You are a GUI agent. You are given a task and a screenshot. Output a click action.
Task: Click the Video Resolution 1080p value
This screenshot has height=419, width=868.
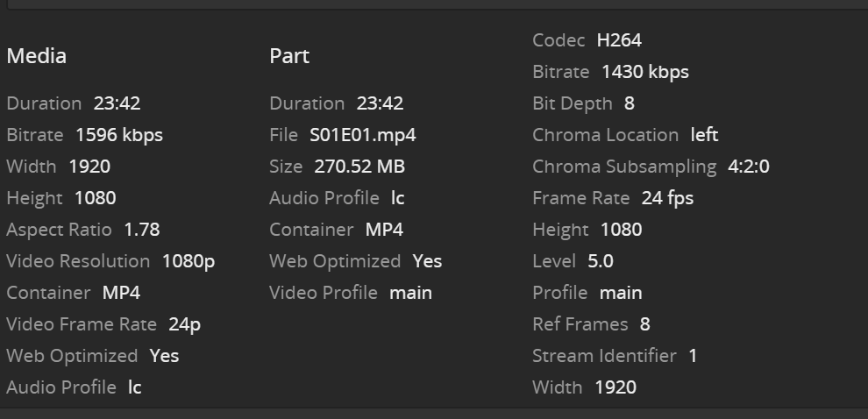click(x=189, y=261)
